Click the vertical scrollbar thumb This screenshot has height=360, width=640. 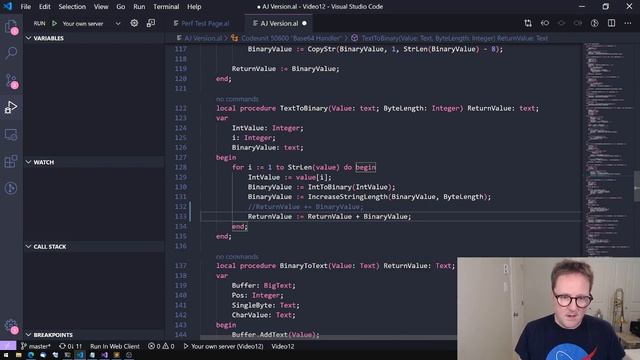tap(637, 187)
